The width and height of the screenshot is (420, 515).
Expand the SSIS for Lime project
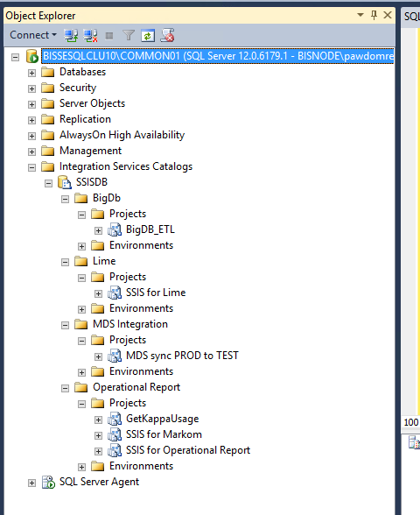tap(98, 293)
